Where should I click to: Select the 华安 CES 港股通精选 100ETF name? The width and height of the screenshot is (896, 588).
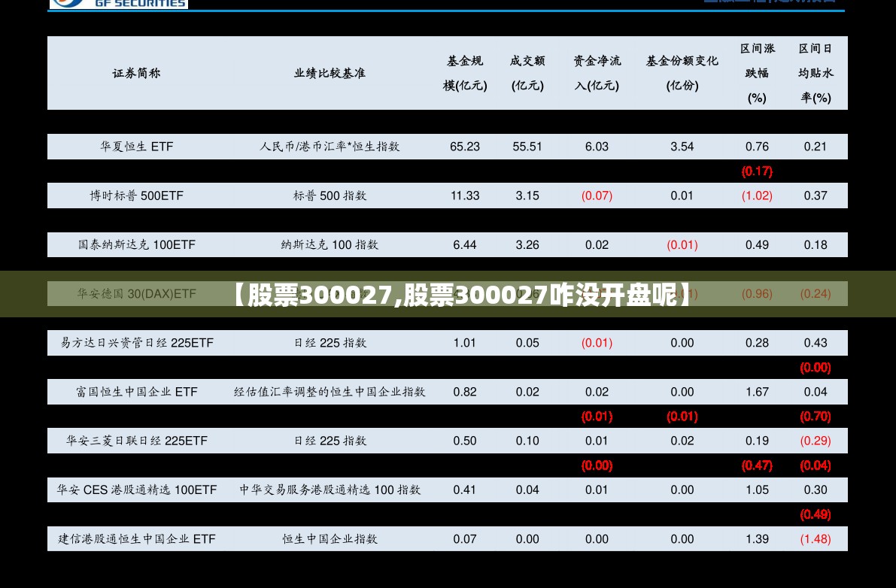pos(137,489)
